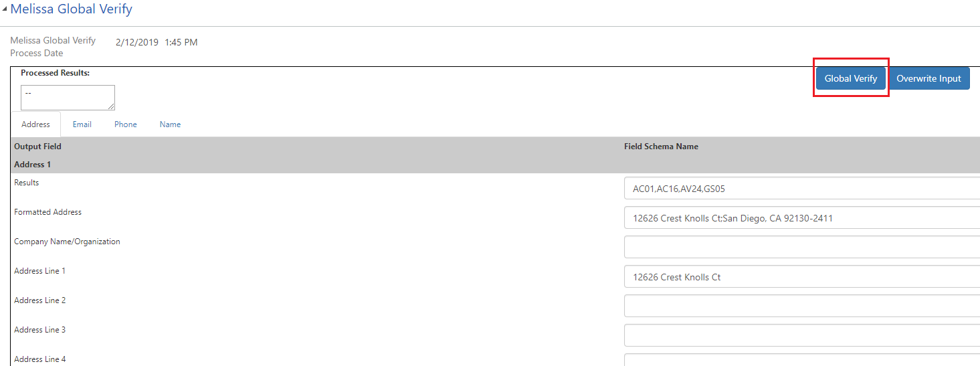Click the Melissa Global Verify section title
Image resolution: width=980 pixels, height=366 pixels.
[71, 9]
